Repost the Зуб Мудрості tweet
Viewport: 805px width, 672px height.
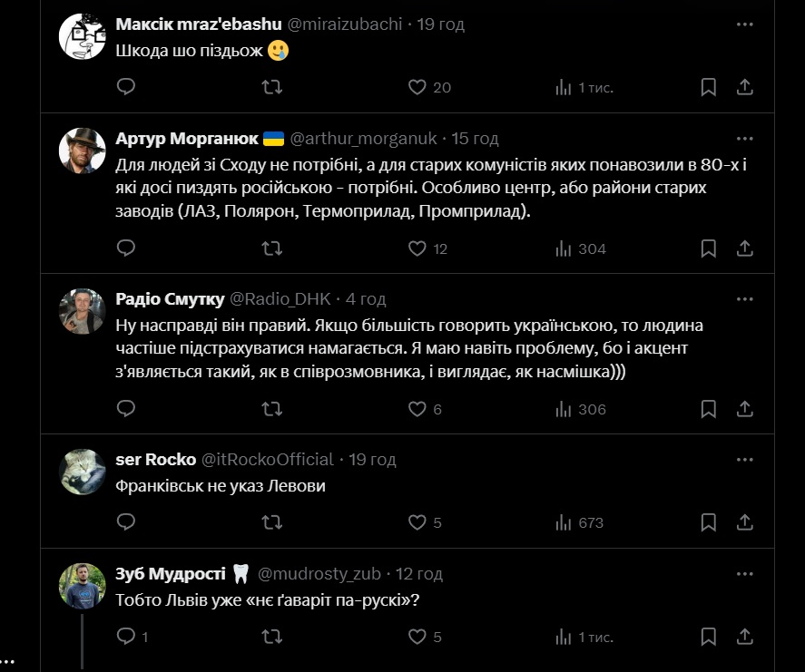(271, 637)
